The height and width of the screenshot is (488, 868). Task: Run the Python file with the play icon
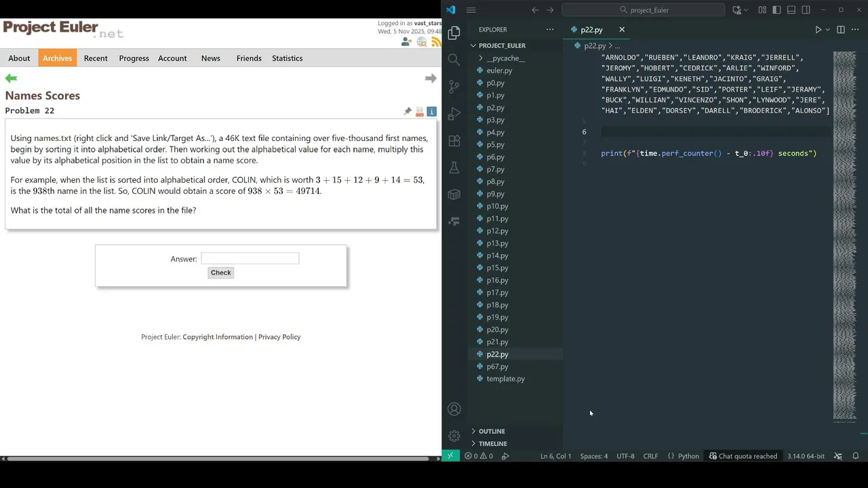pyautogui.click(x=818, y=30)
